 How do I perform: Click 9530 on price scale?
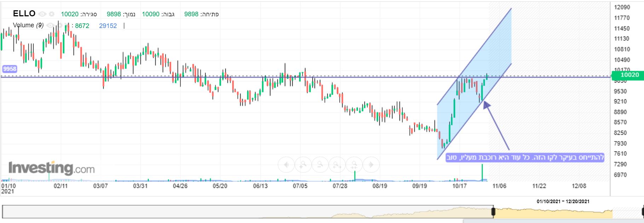pyautogui.click(x=621, y=91)
